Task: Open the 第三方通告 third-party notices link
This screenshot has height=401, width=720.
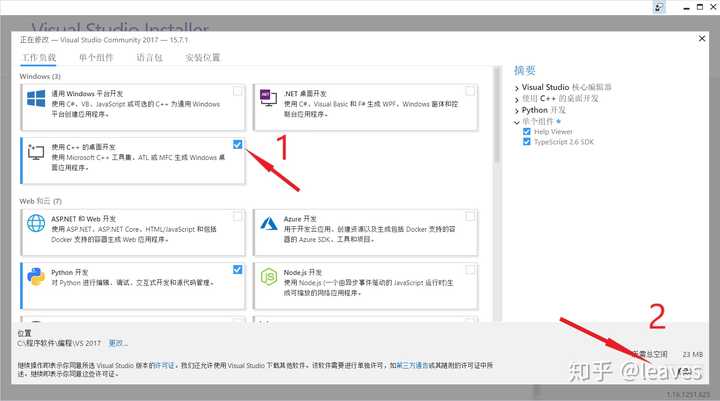Action: (412, 365)
